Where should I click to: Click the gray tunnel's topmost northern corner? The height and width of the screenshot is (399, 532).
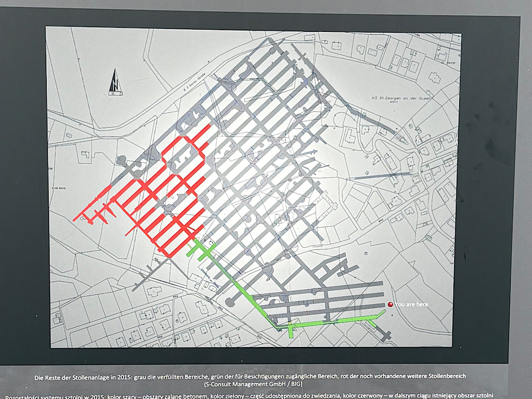pyautogui.click(x=272, y=41)
